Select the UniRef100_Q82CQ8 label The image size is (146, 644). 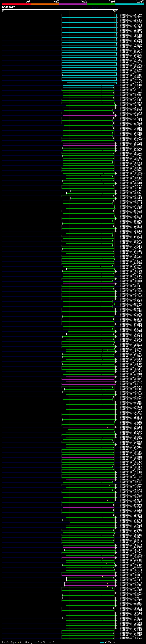tap(131, 218)
